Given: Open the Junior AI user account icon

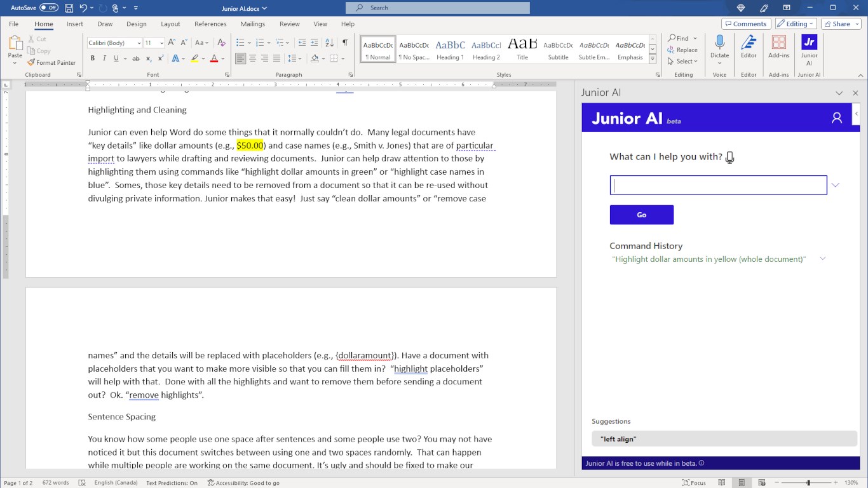Looking at the screenshot, I should click(837, 118).
